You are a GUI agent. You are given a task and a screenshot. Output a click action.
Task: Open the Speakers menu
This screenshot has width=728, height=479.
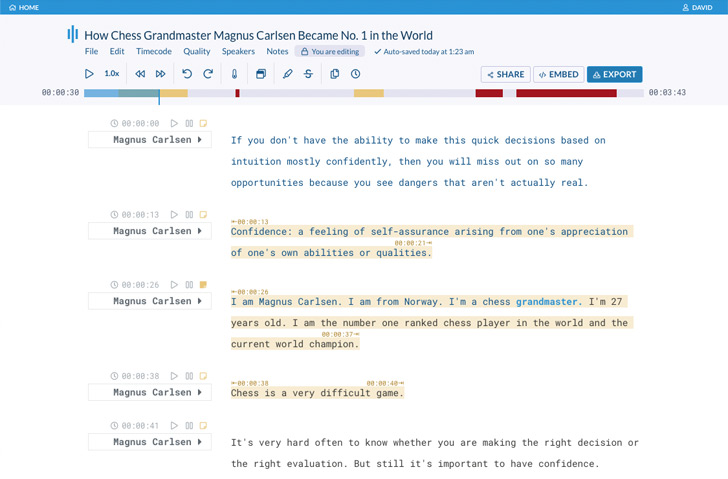[238, 52]
